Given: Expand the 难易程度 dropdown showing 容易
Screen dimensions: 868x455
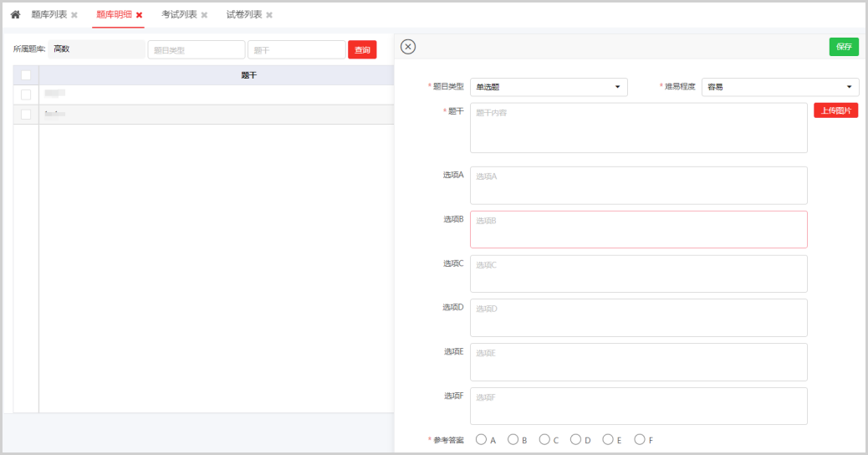Looking at the screenshot, I should pyautogui.click(x=779, y=87).
